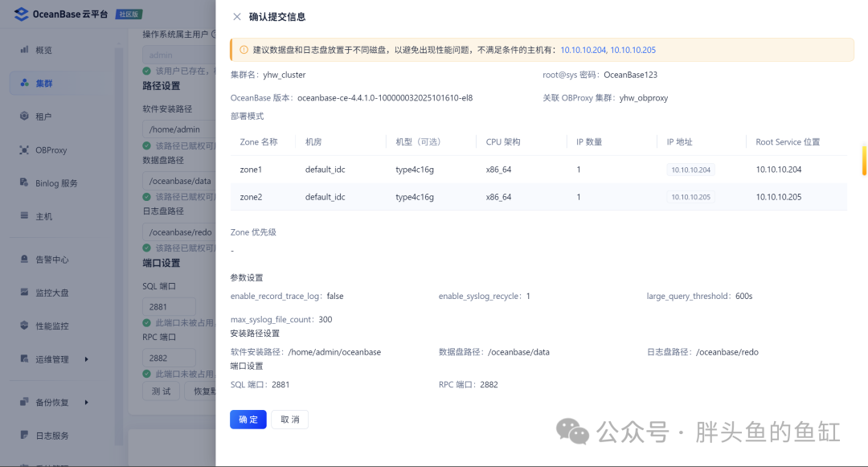Click the 备份恢复 backup icon

[24, 402]
